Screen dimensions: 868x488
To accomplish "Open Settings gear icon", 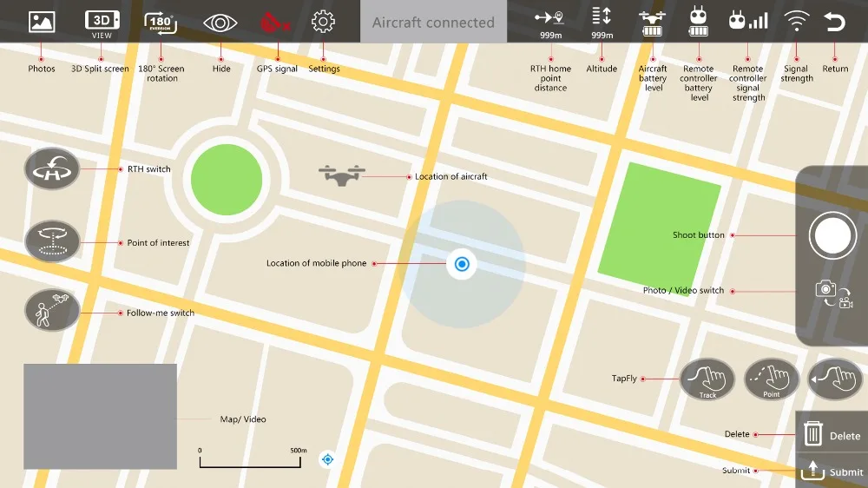I will 323,23.
